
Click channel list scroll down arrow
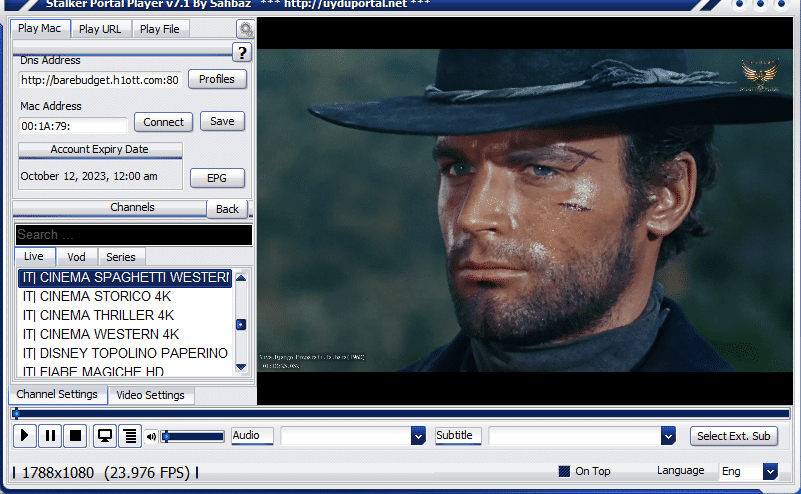pos(241,367)
